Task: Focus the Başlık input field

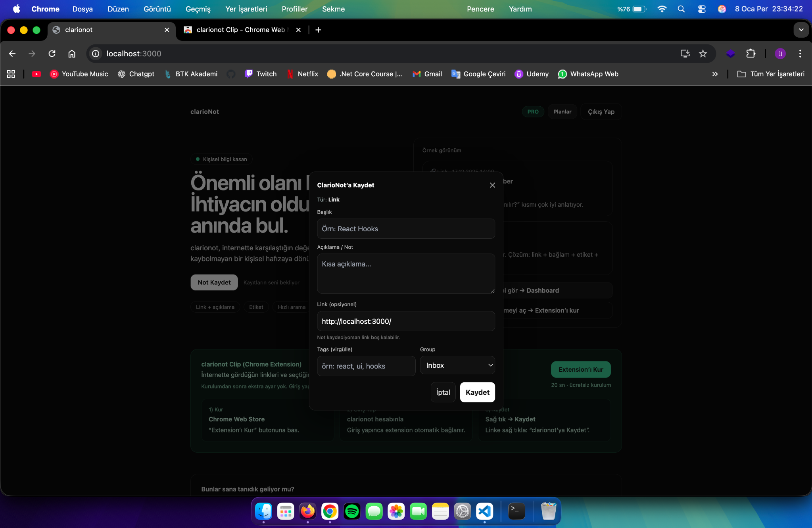Action: (x=406, y=229)
